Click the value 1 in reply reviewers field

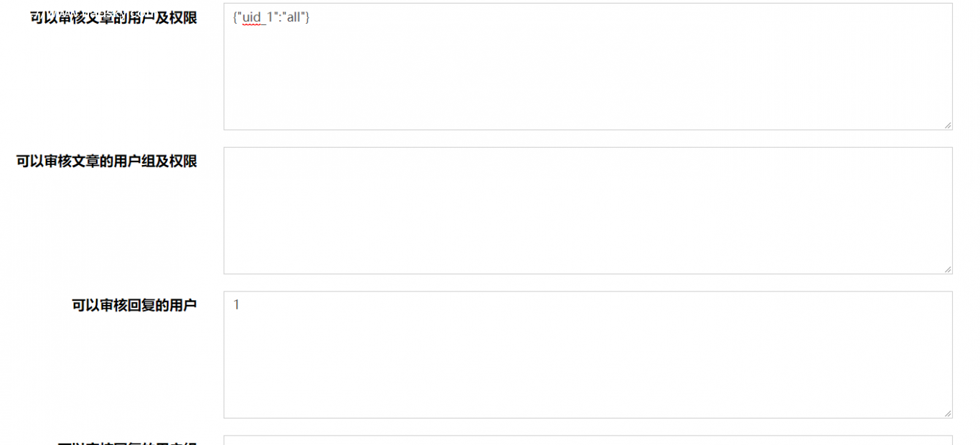(236, 305)
